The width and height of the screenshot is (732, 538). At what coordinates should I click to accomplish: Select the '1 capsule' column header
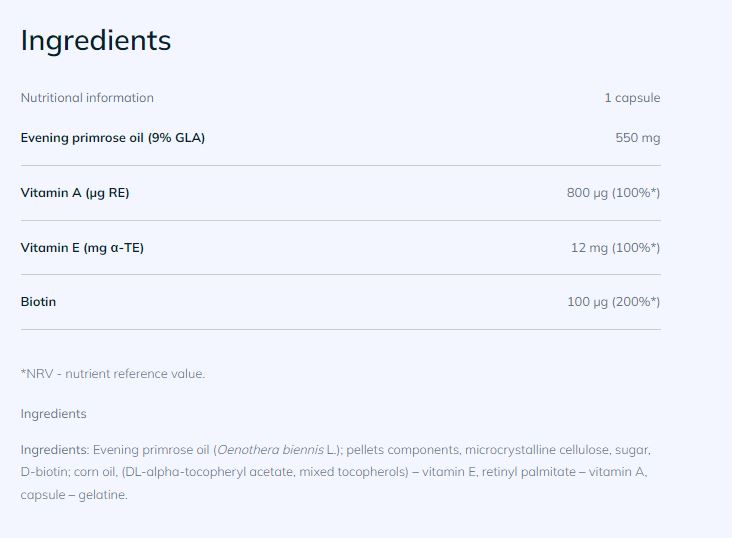(632, 98)
